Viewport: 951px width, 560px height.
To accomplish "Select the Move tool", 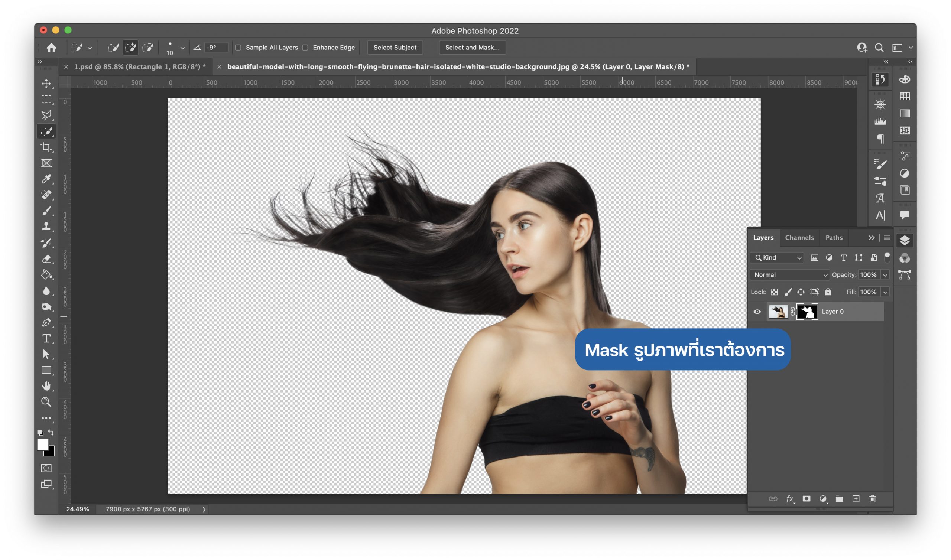I will (46, 84).
